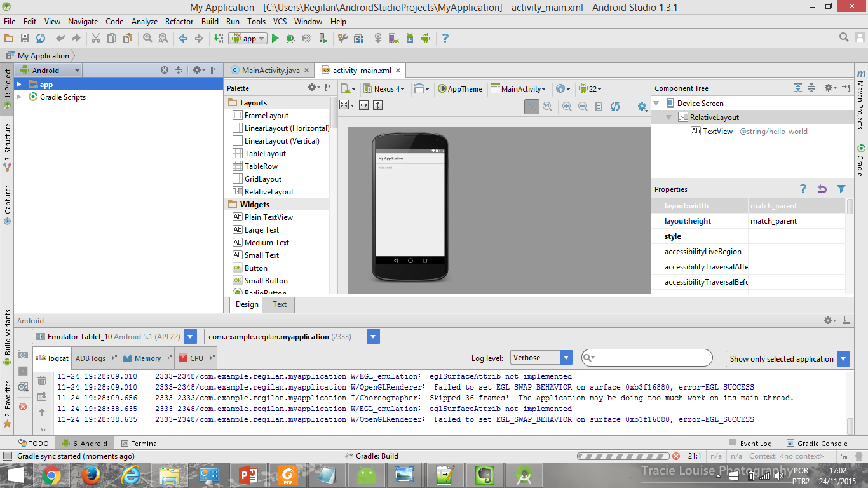This screenshot has width=868, height=488.
Task: Open the Nexus 4 device dropdown
Action: pyautogui.click(x=384, y=89)
